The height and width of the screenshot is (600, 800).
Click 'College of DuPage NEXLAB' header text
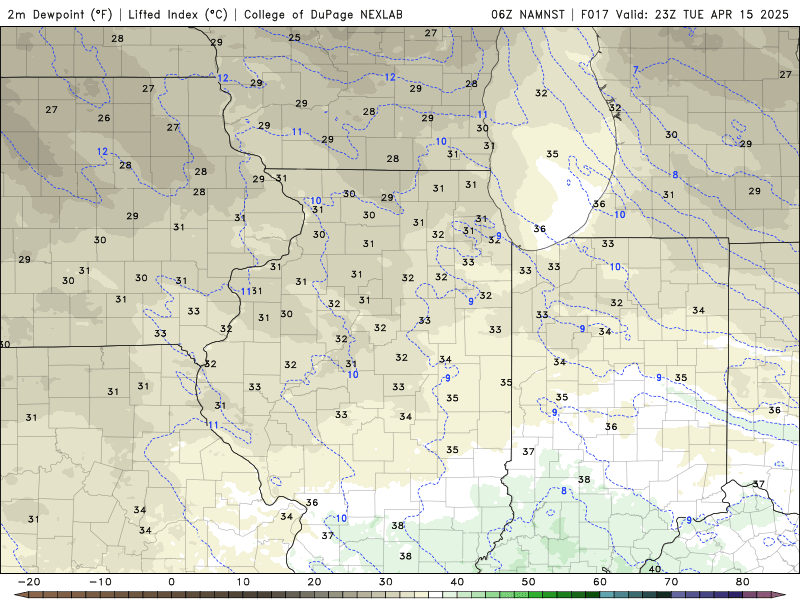[323, 14]
